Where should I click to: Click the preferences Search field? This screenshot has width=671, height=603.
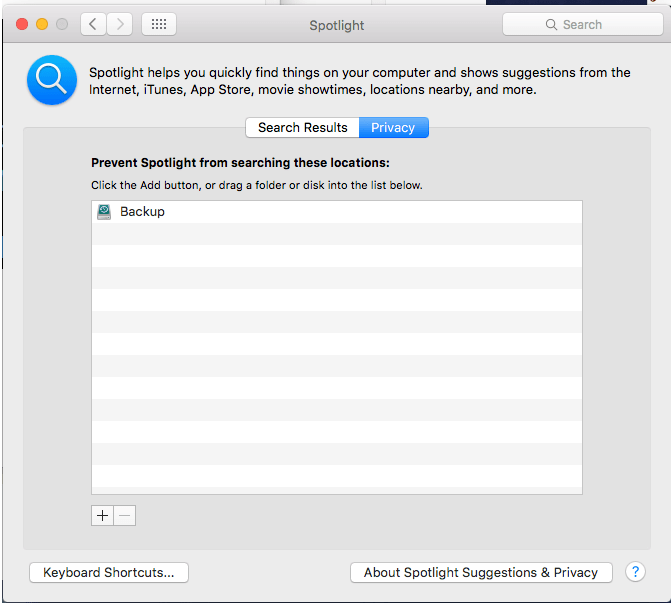tap(582, 24)
